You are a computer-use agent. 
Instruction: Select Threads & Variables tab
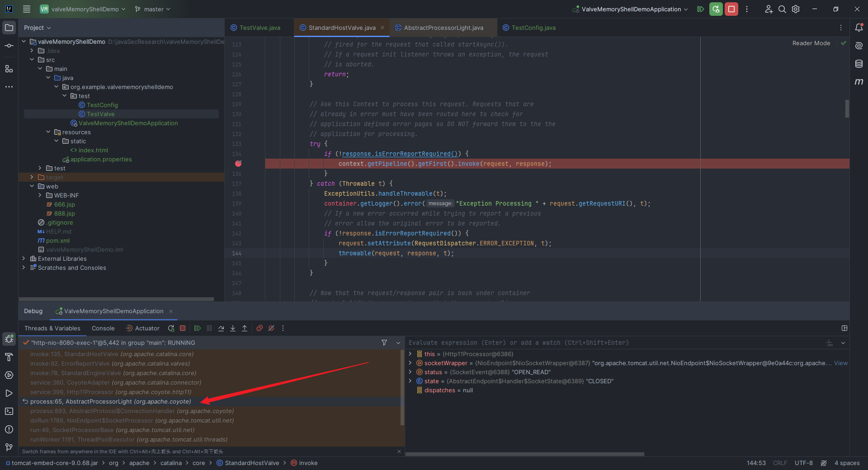(52, 329)
